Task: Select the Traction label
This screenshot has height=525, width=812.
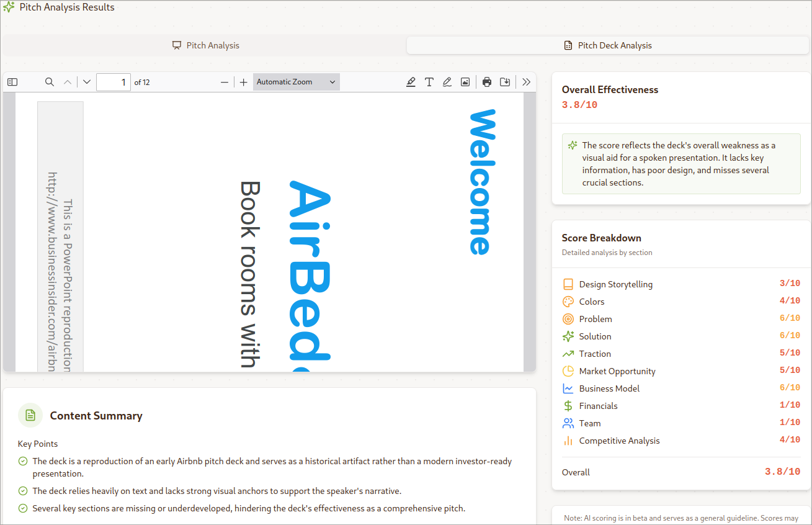Action: pos(595,354)
